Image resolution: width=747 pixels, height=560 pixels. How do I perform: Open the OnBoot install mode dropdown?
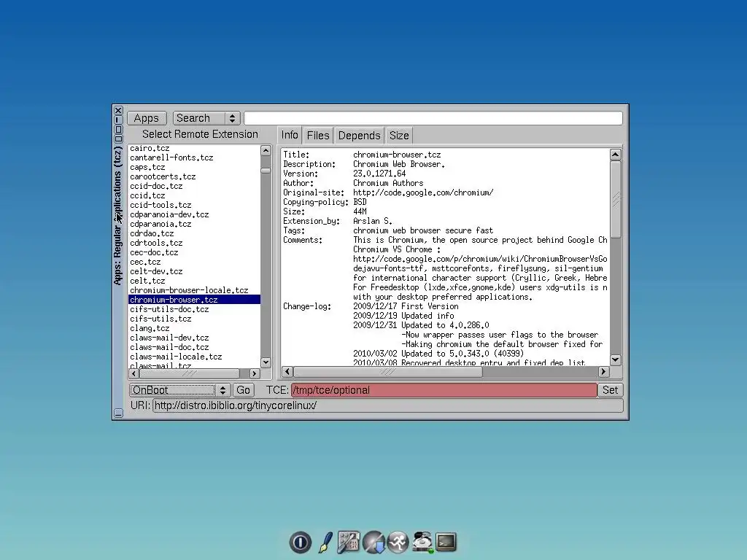(179, 390)
